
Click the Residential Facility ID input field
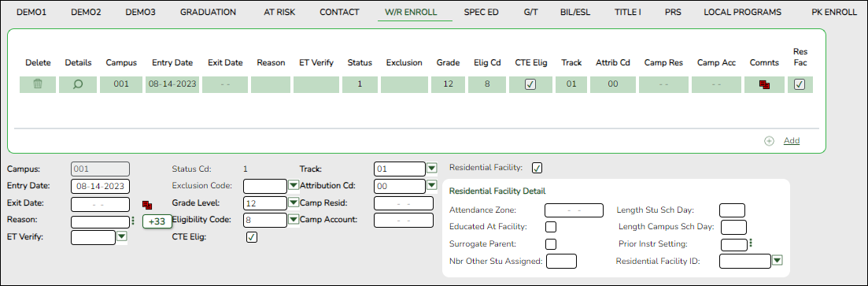[745, 261]
